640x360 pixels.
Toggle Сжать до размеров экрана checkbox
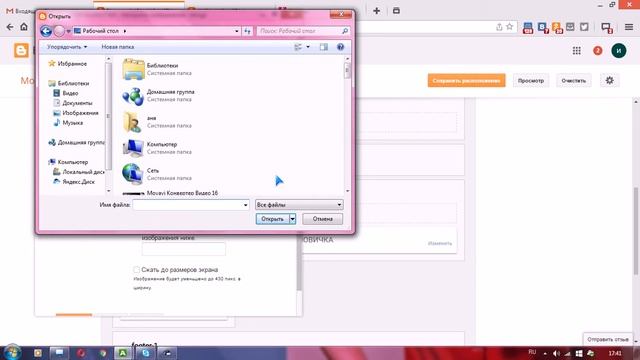click(136, 270)
